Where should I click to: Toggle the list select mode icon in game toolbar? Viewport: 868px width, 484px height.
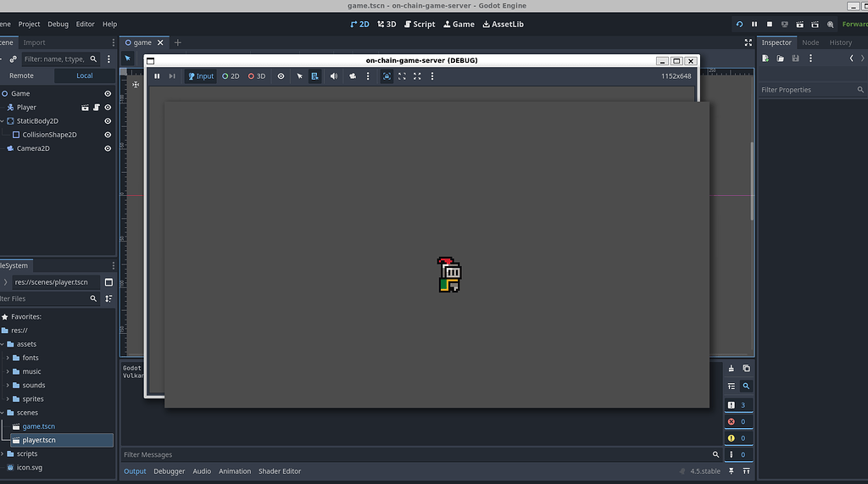pos(314,76)
